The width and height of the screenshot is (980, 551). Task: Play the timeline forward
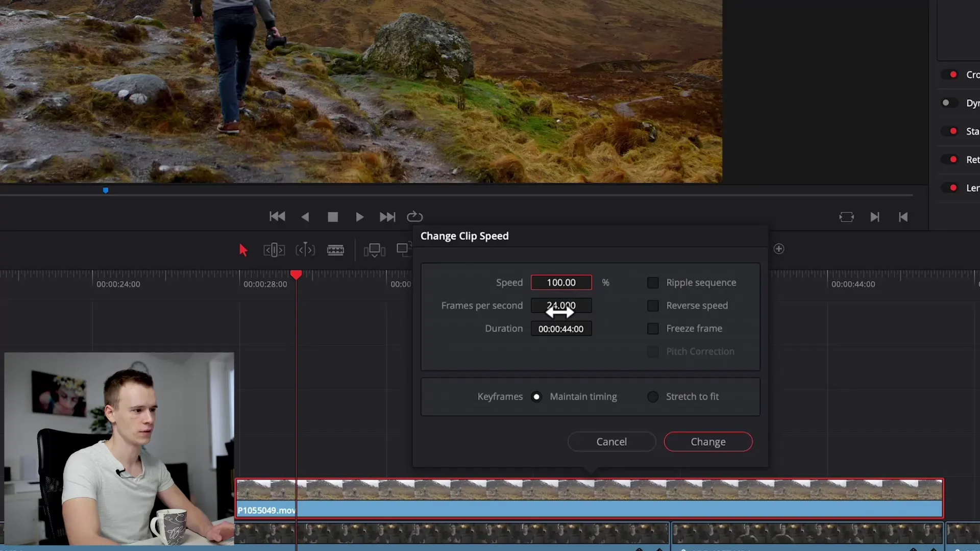tap(359, 217)
